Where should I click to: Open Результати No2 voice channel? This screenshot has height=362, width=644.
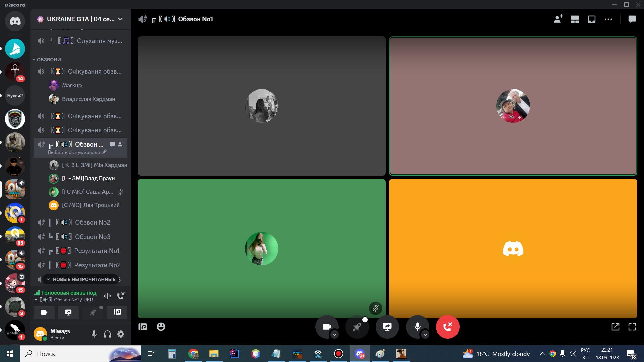click(x=80, y=265)
